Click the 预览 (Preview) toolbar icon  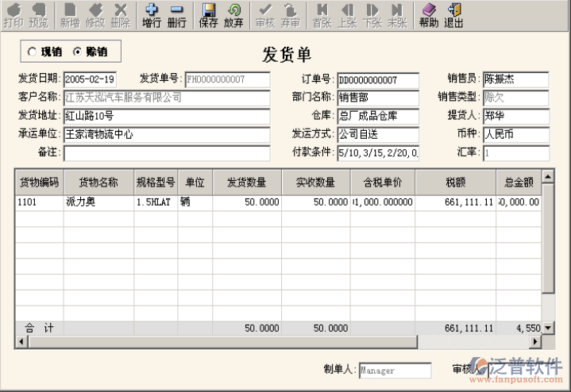pyautogui.click(x=38, y=15)
